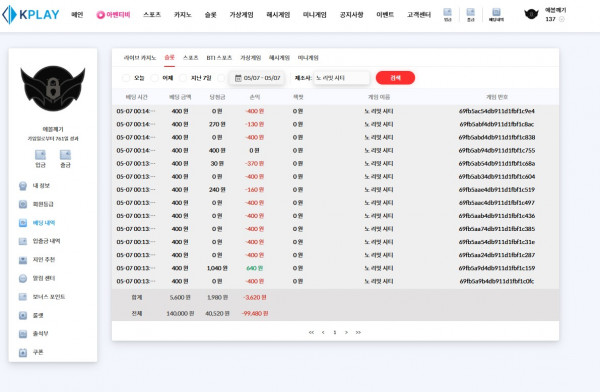Open 공지사항 in the top navigation
Image resolution: width=600 pixels, height=392 pixels.
(351, 15)
